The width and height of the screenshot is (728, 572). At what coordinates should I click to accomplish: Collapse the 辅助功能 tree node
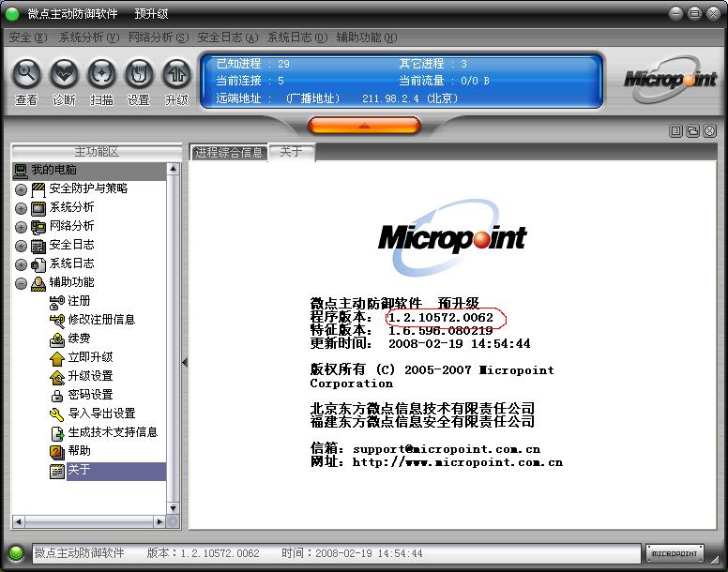pyautogui.click(x=21, y=283)
